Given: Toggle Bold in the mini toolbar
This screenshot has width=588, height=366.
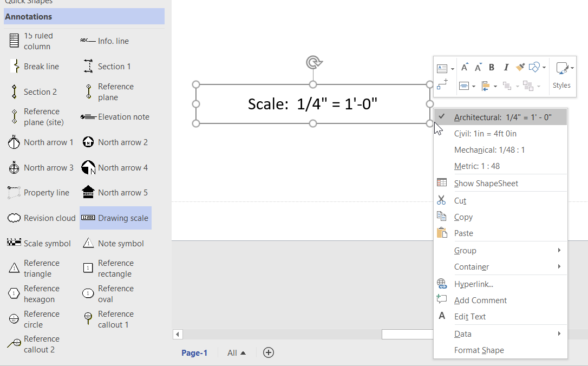Looking at the screenshot, I should (491, 67).
